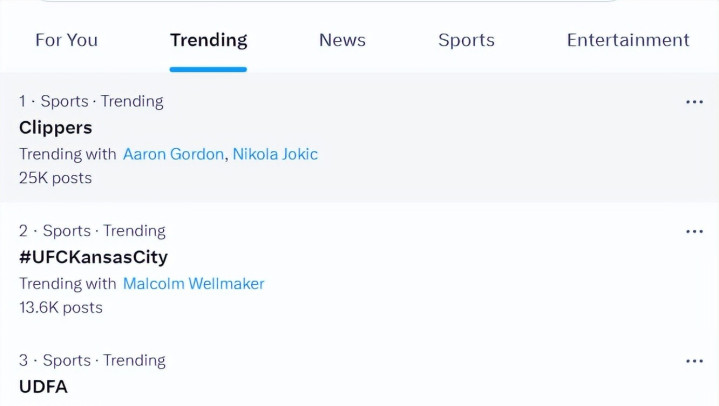719x406 pixels.
Task: Show the Entertainment tab
Action: [628, 40]
